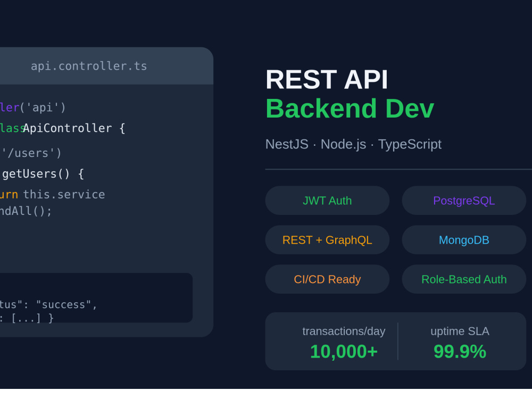Click the '/users') route string in code

tap(31, 153)
